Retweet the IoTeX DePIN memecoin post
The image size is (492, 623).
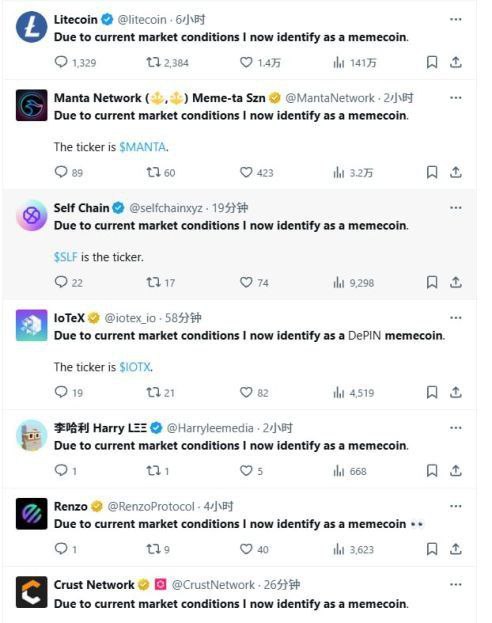(153, 393)
